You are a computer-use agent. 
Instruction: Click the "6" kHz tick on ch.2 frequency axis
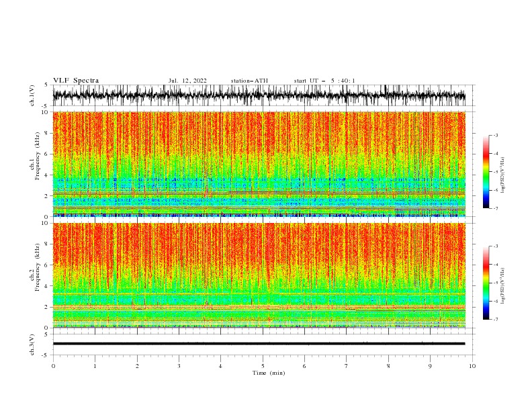tap(47, 265)
